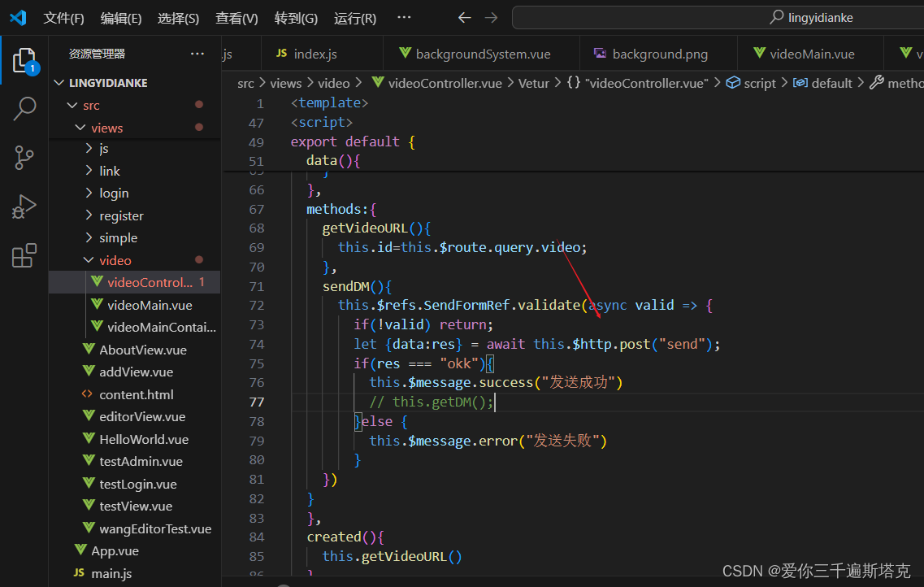Collapse the video folder

pyautogui.click(x=115, y=260)
